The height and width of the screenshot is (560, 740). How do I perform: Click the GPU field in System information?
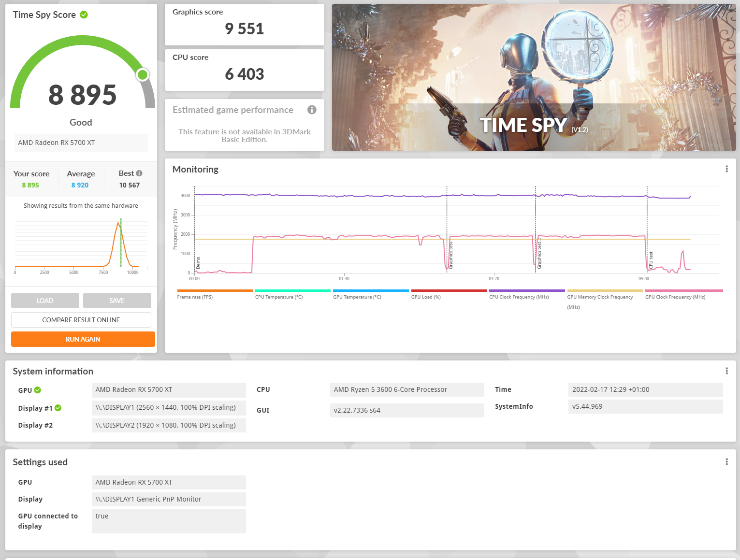click(x=169, y=389)
